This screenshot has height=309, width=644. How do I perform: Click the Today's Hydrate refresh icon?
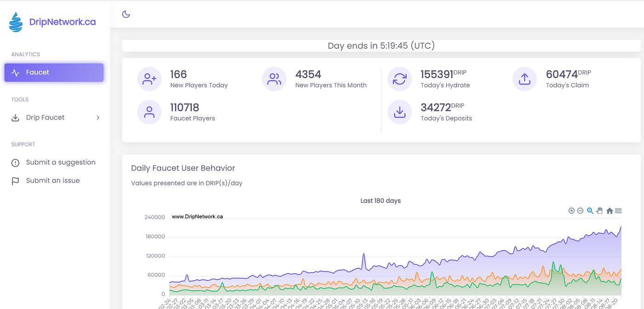click(400, 79)
